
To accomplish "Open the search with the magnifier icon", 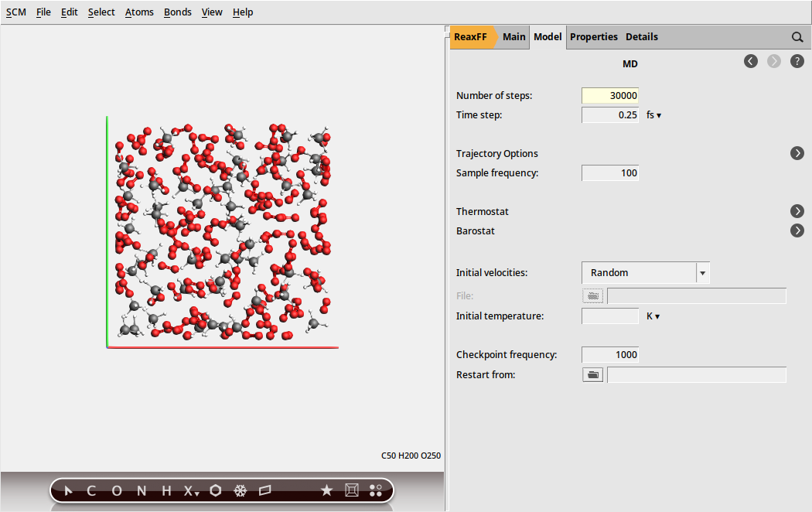I will coord(797,36).
